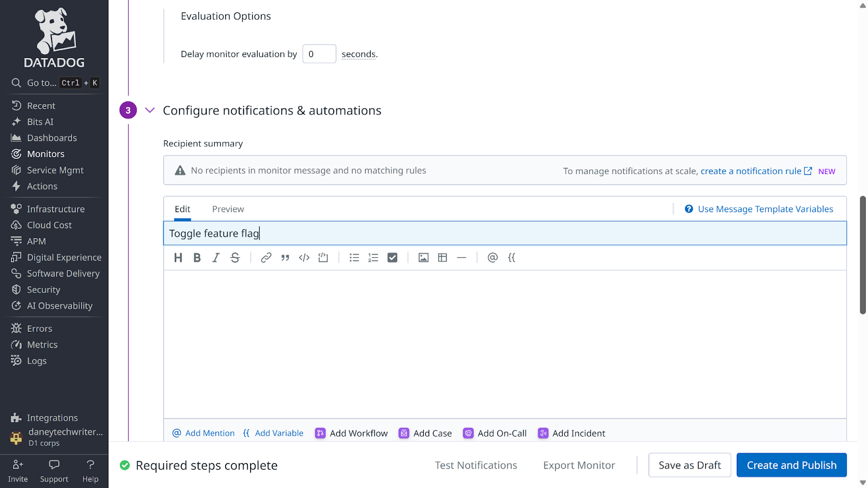Open Infrastructure section
The height and width of the screenshot is (488, 868).
[x=56, y=209]
